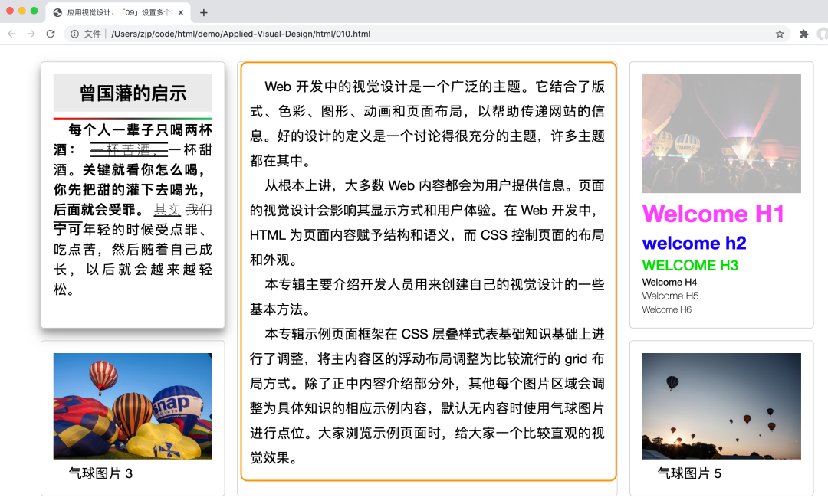
Task: Click the 曾国藩的启示 heading
Action: pos(133,93)
